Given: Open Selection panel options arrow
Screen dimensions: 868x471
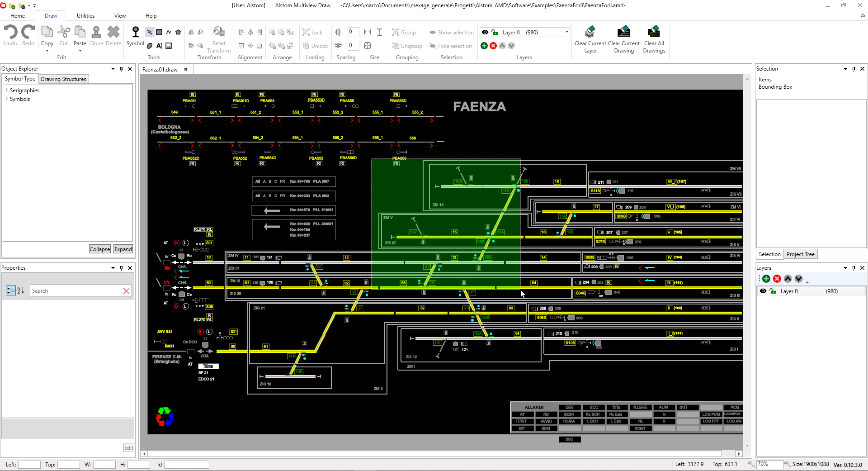Looking at the screenshot, I should [845, 69].
